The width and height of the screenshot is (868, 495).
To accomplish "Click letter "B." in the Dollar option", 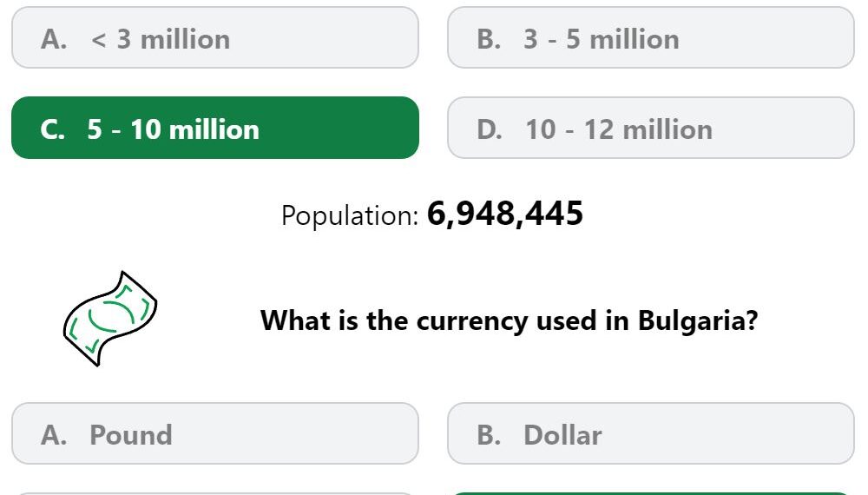I will point(489,435).
